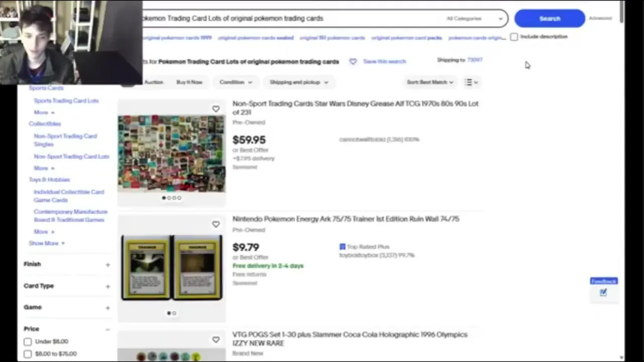Click the Shipping to zip code link
This screenshot has width=644, height=362.
pos(474,60)
